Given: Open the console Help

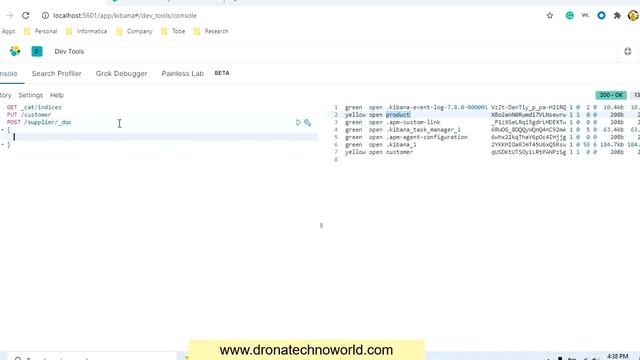Looking at the screenshot, I should [x=57, y=95].
